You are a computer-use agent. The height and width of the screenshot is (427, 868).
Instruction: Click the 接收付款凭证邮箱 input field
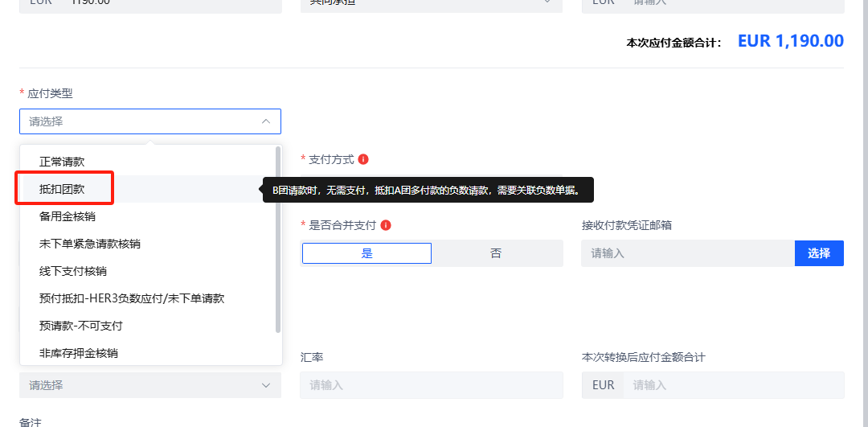tap(687, 253)
